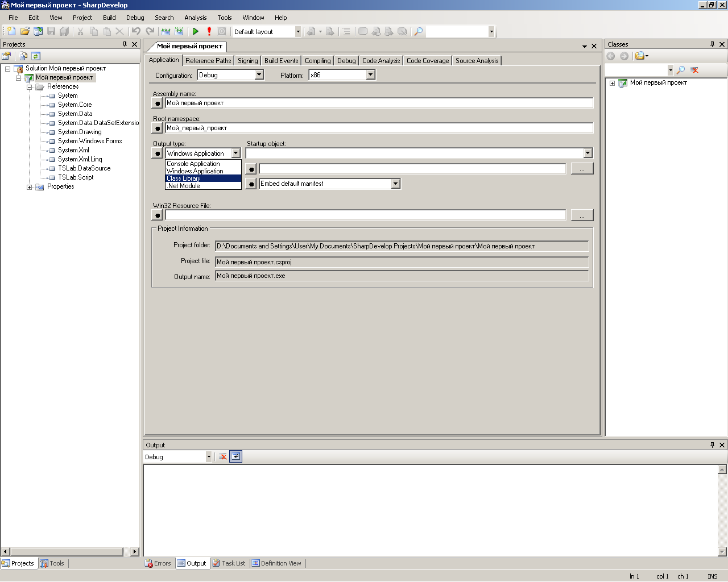Switch to the Compiling tab

pyautogui.click(x=317, y=61)
